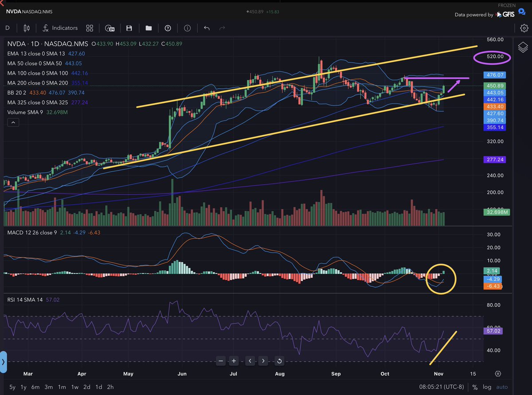Select the 2h time range
Viewport: 532px width, 395px height.
point(110,387)
